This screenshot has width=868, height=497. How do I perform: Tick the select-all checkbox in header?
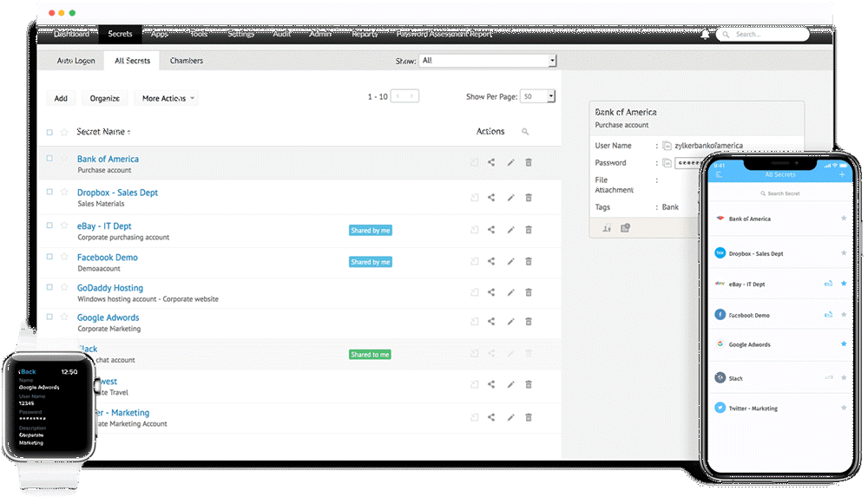49,133
